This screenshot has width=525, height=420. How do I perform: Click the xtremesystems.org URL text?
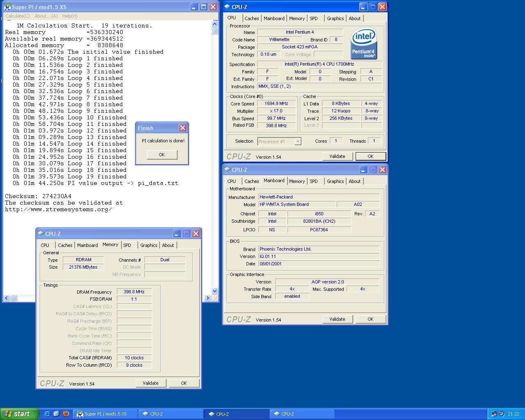pos(59,209)
